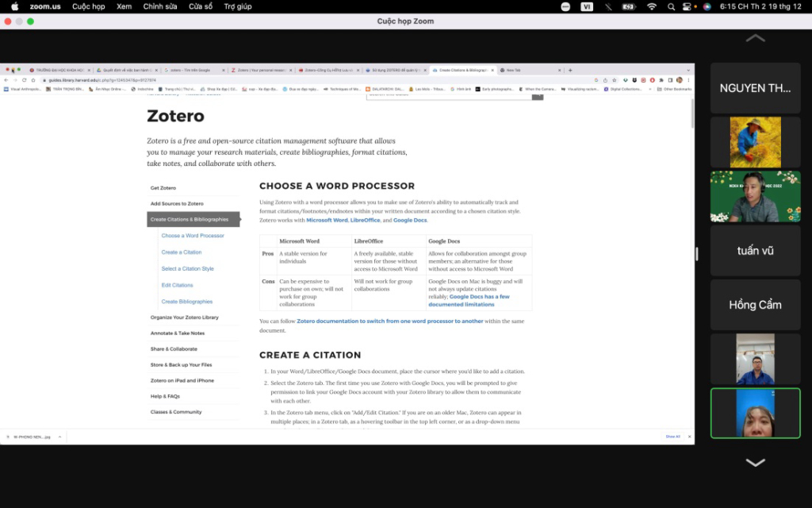This screenshot has height=508, width=812.
Task: Open the zoom.us application menu
Action: click(x=45, y=6)
